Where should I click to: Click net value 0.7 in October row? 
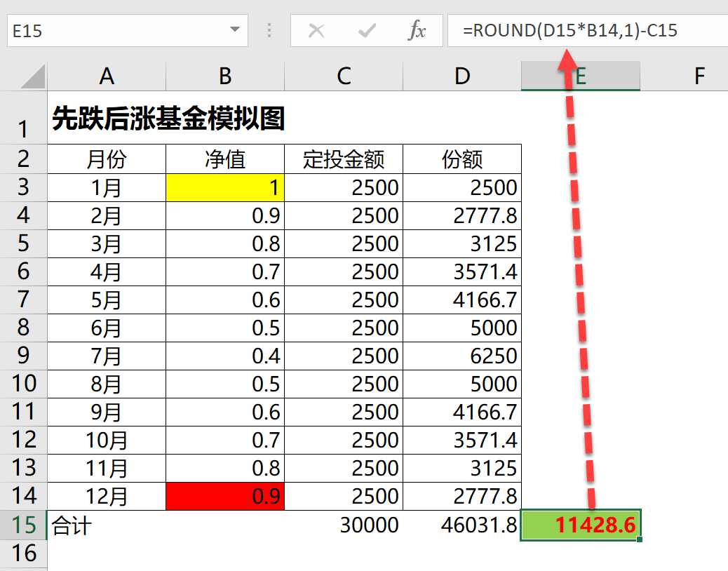(225, 440)
